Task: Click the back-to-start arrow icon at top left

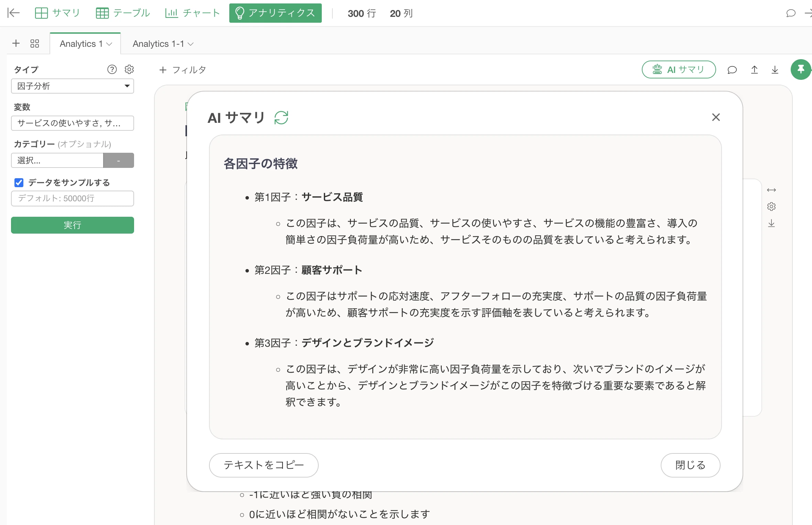Action: pos(13,13)
